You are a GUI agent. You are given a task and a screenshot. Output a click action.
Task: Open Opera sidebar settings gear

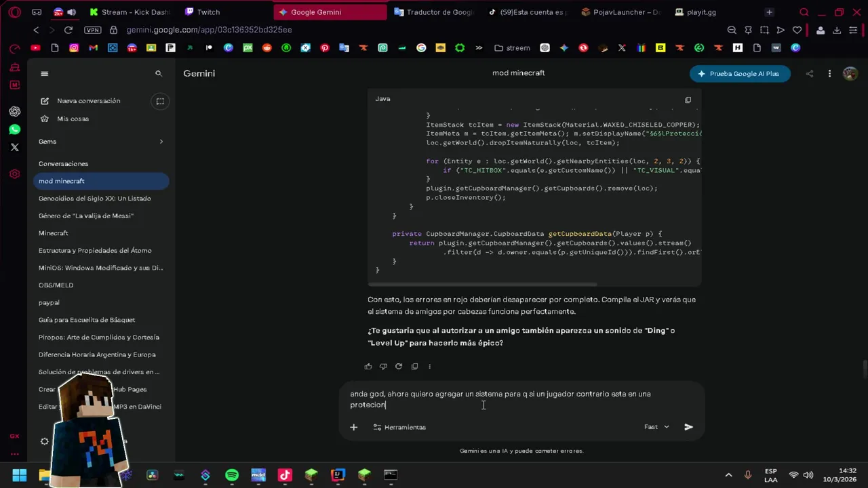pos(14,174)
